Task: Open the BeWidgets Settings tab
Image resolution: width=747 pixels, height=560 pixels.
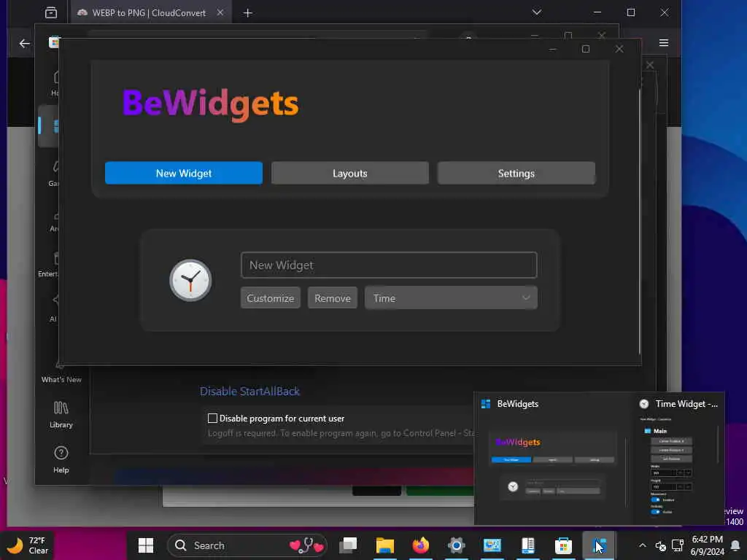Action: point(516,173)
